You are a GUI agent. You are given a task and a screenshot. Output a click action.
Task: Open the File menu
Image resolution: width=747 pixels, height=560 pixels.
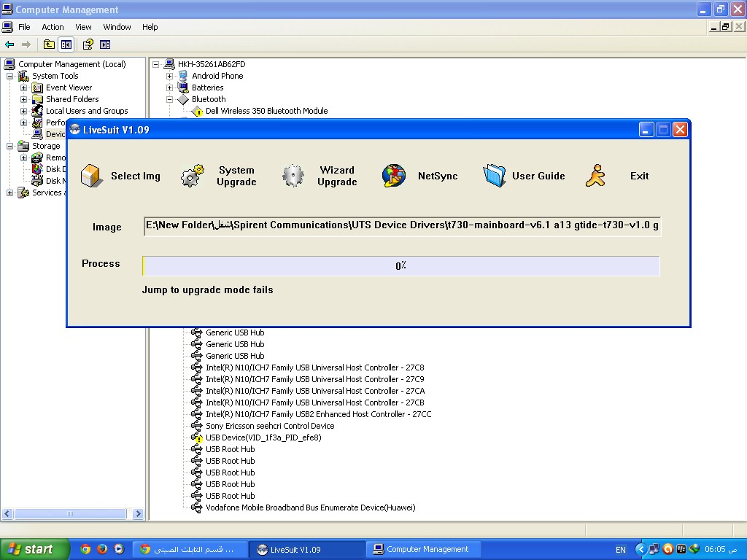(24, 27)
